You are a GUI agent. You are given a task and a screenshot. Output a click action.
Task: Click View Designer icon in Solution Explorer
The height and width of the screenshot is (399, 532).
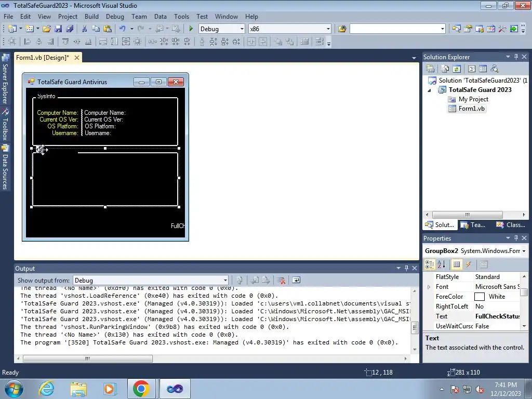click(x=483, y=69)
